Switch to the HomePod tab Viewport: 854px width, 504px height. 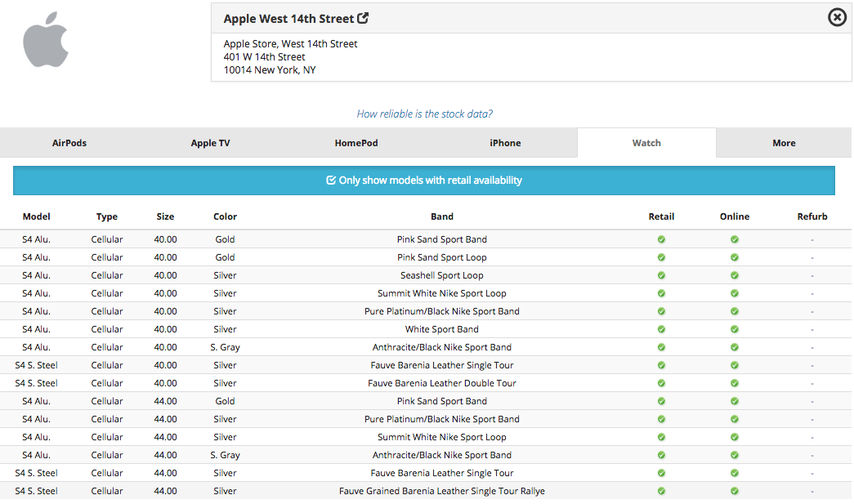pos(356,143)
